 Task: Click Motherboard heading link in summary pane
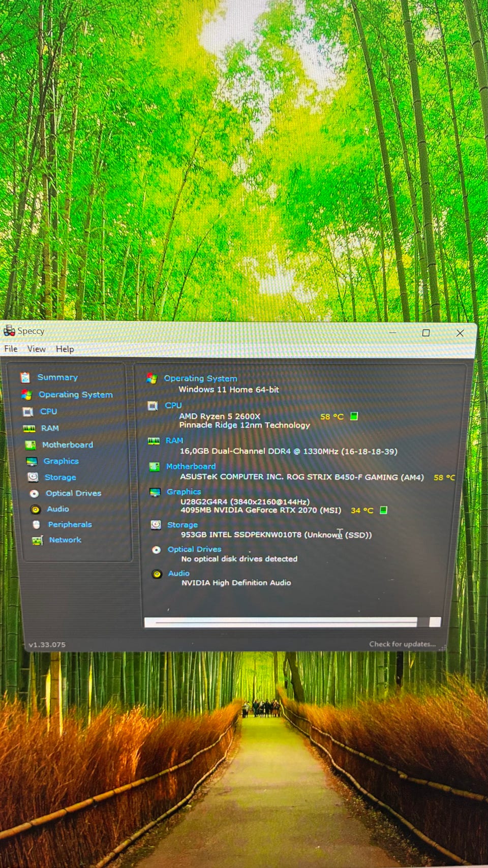[191, 466]
